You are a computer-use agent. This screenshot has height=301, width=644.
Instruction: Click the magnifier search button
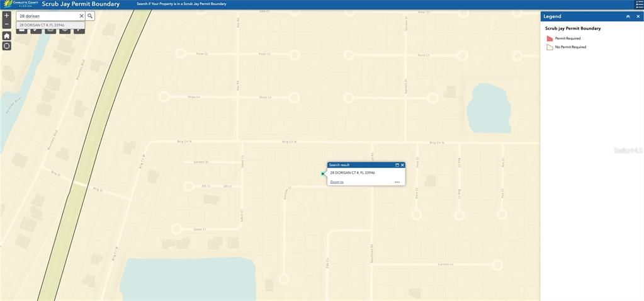point(90,16)
